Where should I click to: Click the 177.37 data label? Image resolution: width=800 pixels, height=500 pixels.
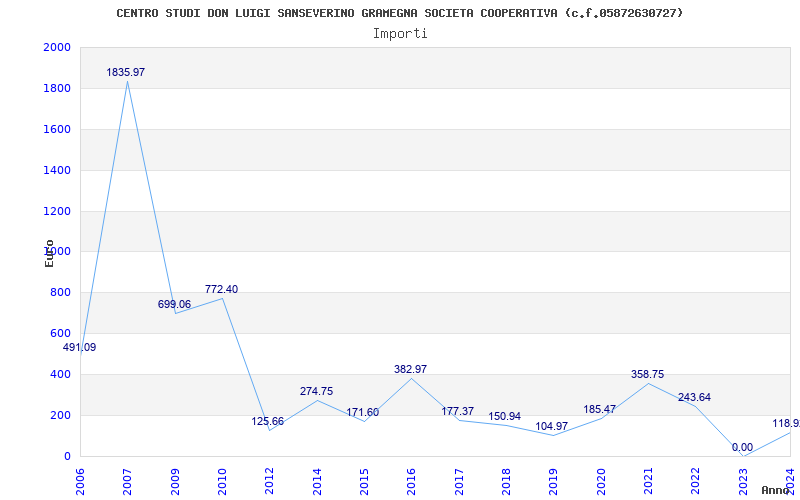pyautogui.click(x=458, y=411)
